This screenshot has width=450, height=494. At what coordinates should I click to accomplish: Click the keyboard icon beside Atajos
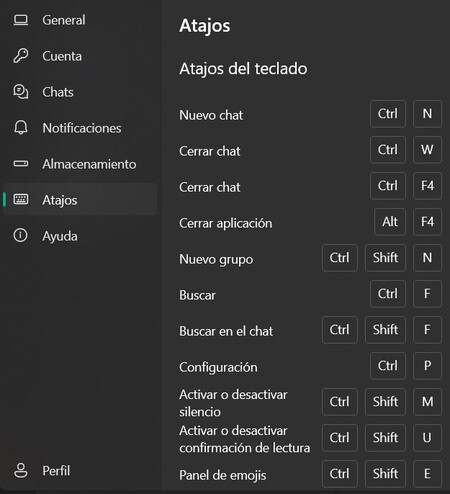(x=21, y=200)
